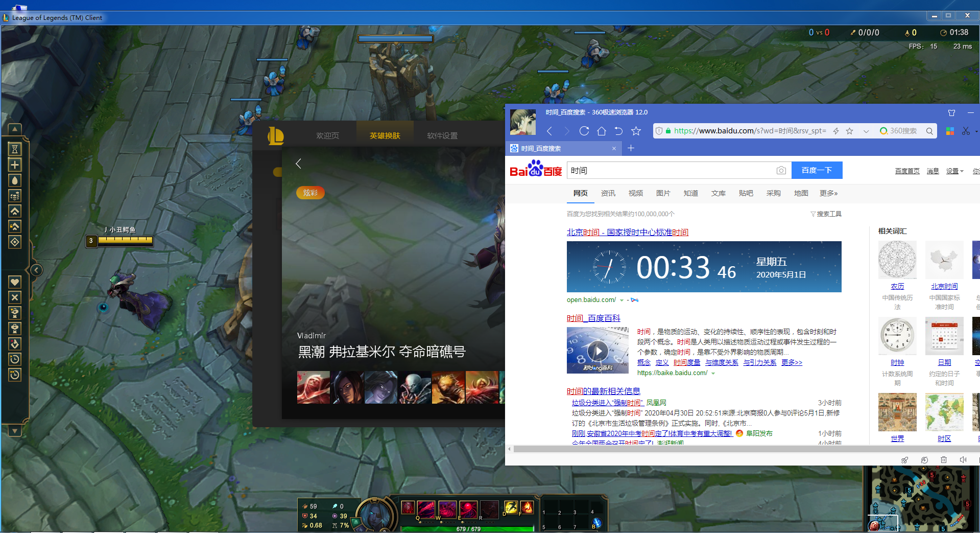Open a new browser tab
The width and height of the screenshot is (980, 533).
[631, 148]
